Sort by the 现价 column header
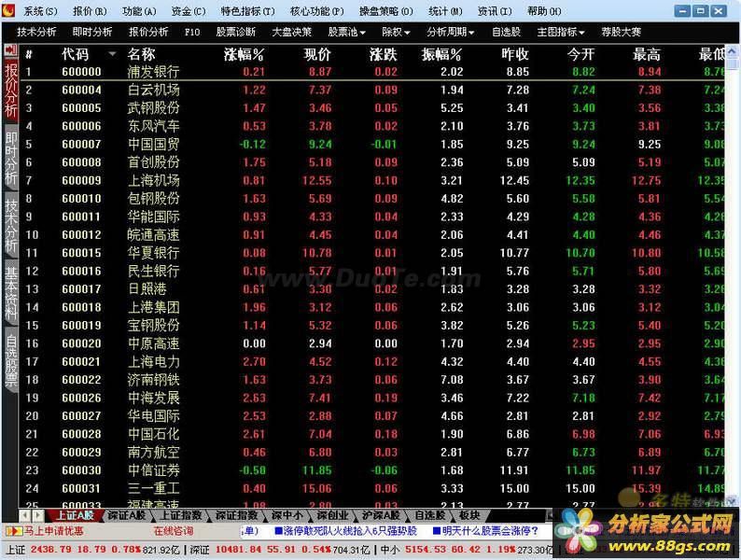 click(317, 54)
